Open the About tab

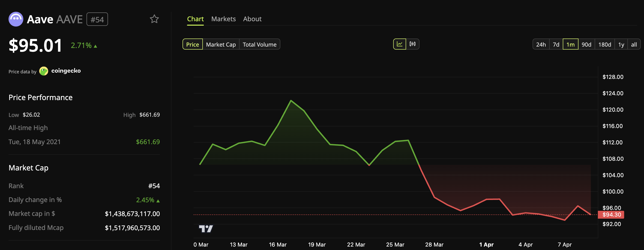pos(252,19)
